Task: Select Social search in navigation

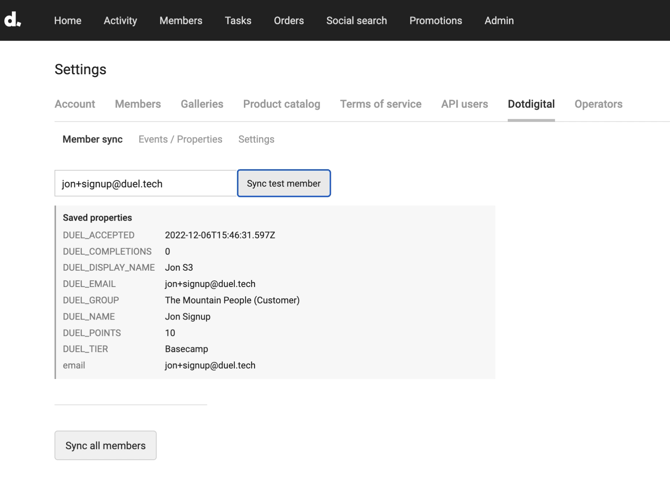Action: pyautogui.click(x=356, y=20)
